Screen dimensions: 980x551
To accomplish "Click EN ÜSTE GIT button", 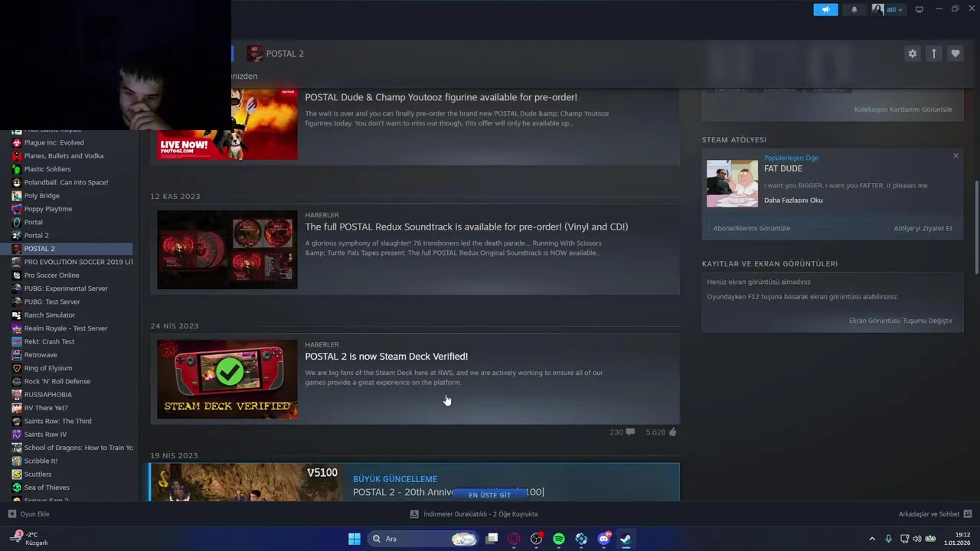I will [x=489, y=494].
